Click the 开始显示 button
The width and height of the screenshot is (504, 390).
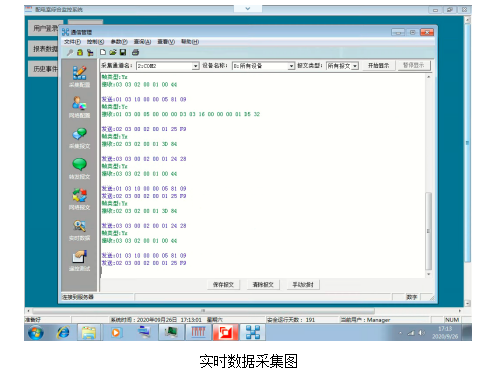click(x=378, y=66)
